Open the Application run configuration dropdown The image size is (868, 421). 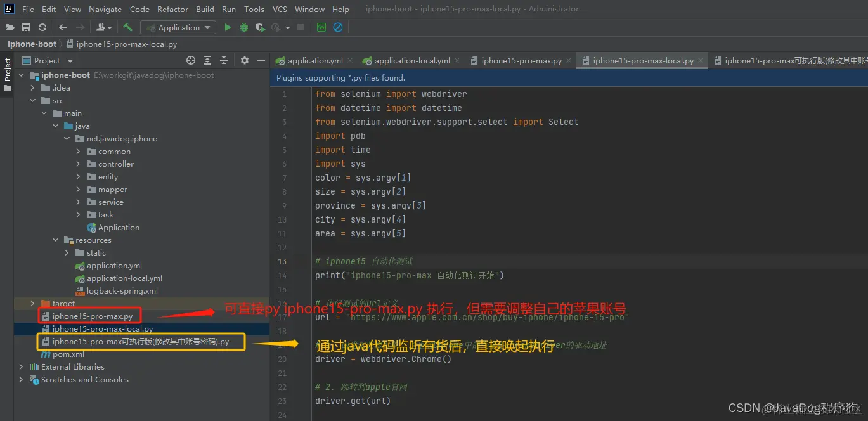tap(178, 27)
